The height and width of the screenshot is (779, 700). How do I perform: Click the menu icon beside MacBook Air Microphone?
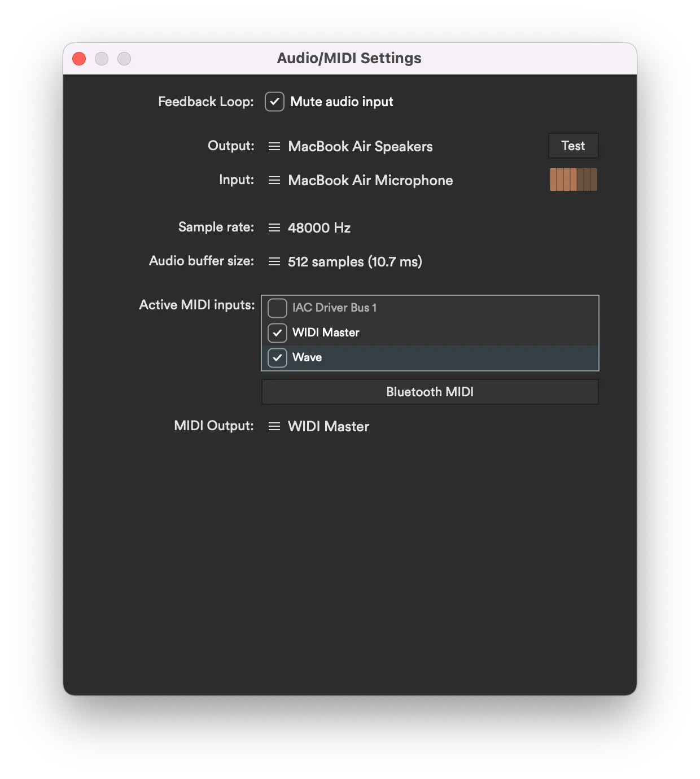tap(274, 180)
